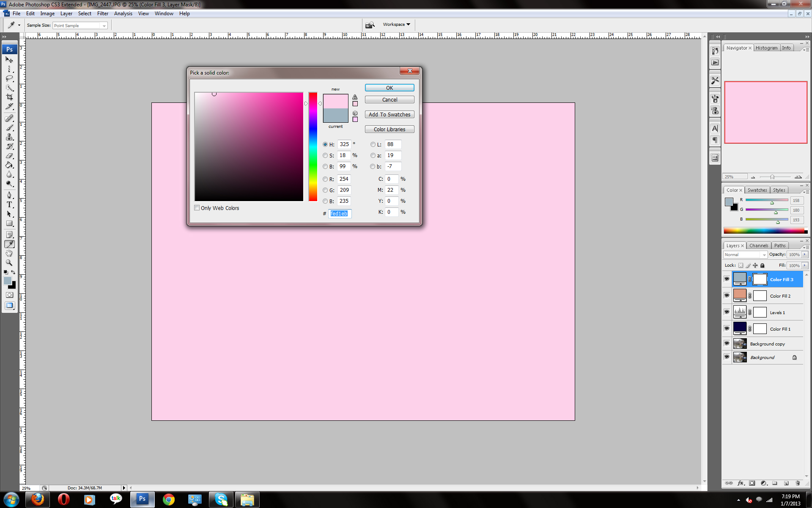
Task: Click the Eyedropper tool in toolbox
Action: point(9,244)
